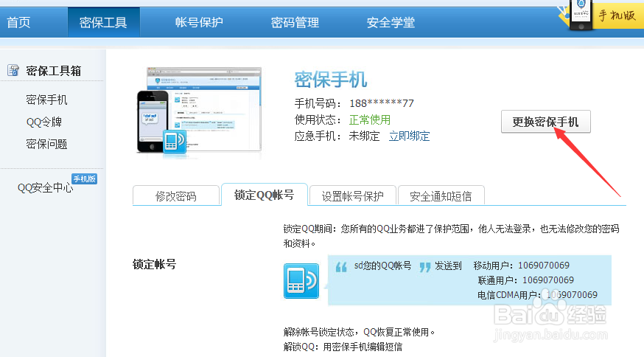The height and width of the screenshot is (357, 644).
Task: Select the 密保工具 navigation tab
Action: pyautogui.click(x=103, y=22)
